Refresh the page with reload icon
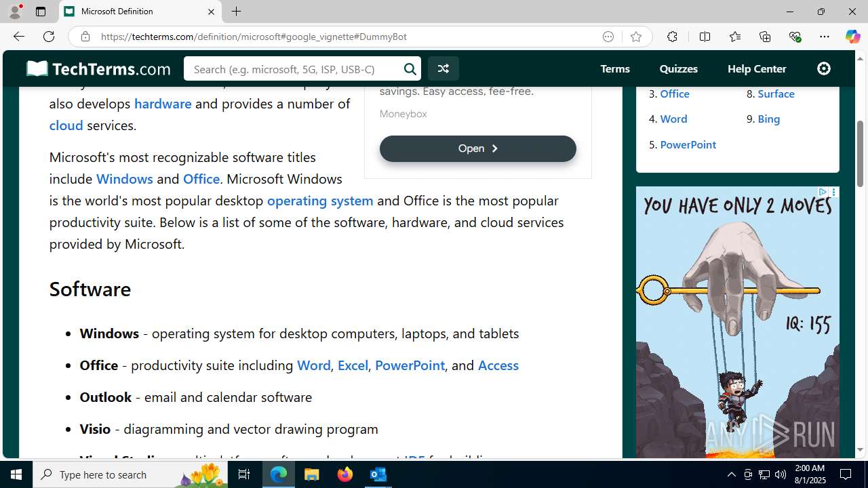Image resolution: width=868 pixels, height=488 pixels. pyautogui.click(x=49, y=37)
